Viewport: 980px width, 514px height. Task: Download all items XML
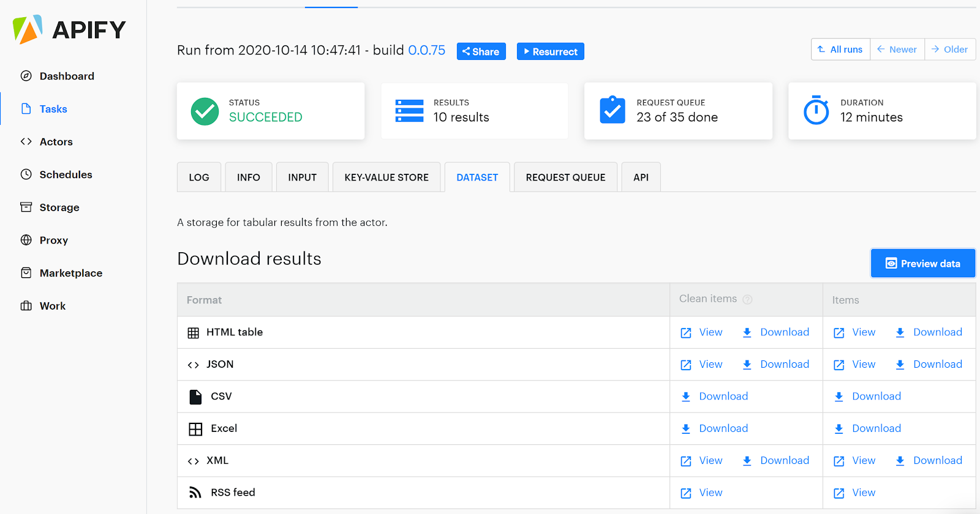(x=929, y=461)
